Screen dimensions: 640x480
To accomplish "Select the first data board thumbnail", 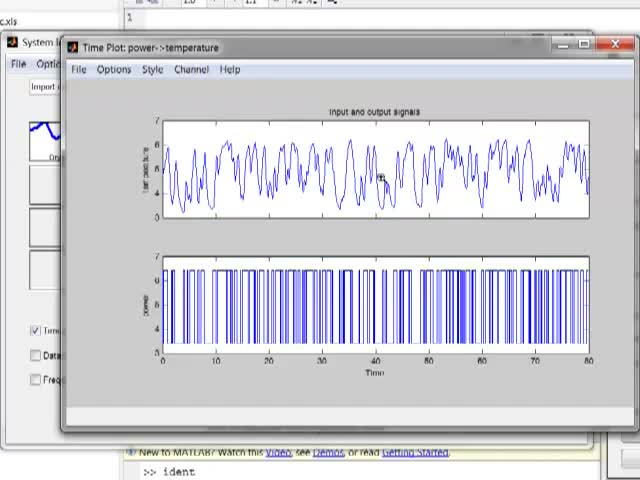I will 45,142.
